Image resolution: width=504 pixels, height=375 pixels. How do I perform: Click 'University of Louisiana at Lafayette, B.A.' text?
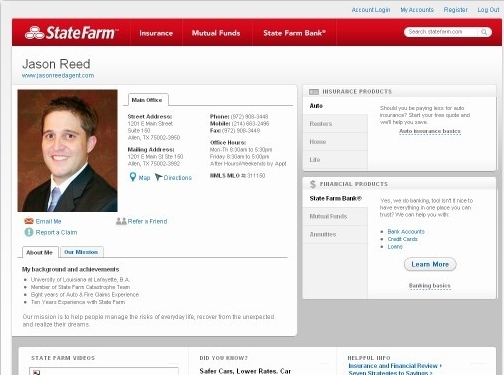tap(80, 279)
